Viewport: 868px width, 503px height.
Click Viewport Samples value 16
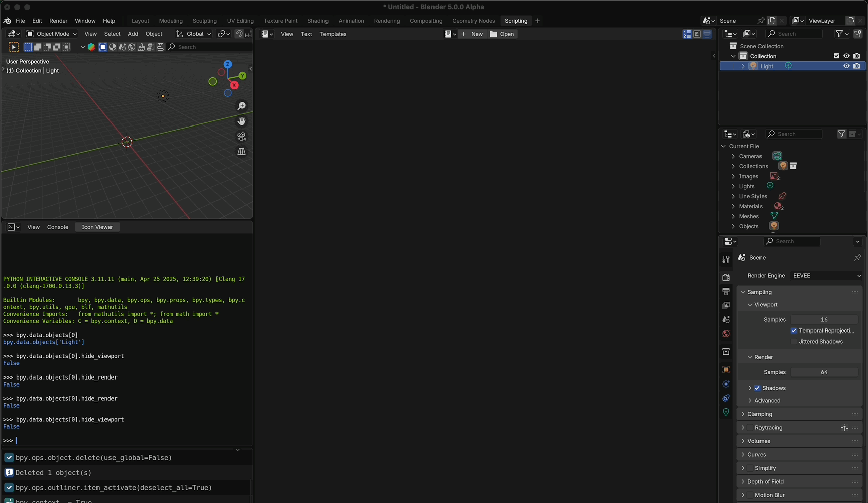coord(824,320)
